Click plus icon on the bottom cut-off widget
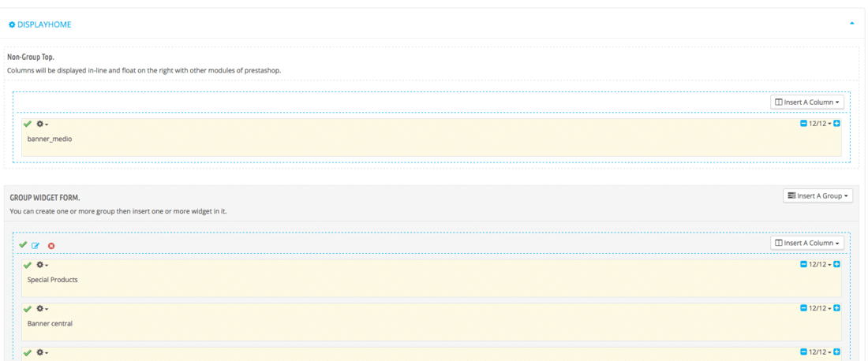Screen dimensions: 868x361 tap(836, 352)
